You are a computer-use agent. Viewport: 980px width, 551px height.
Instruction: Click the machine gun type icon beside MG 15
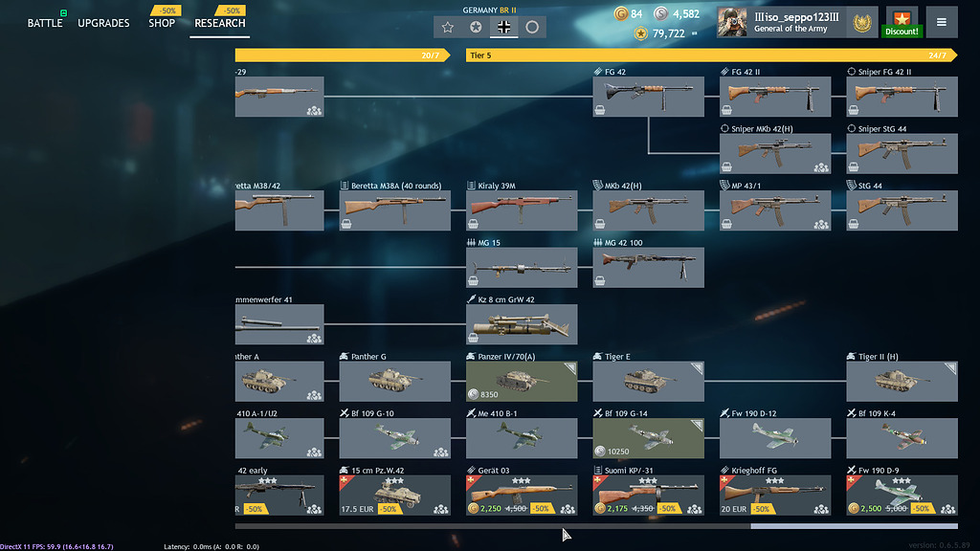click(472, 241)
